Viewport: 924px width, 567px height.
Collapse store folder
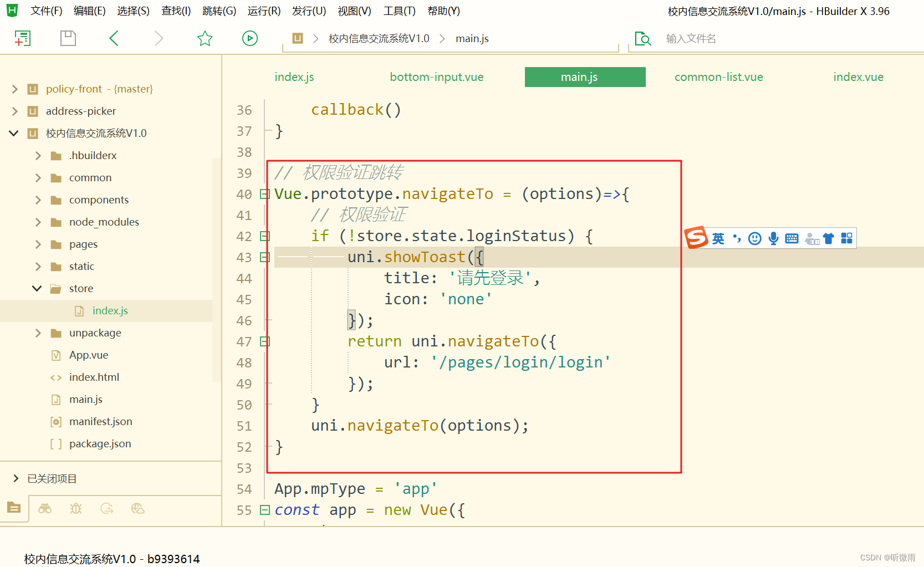(x=37, y=288)
